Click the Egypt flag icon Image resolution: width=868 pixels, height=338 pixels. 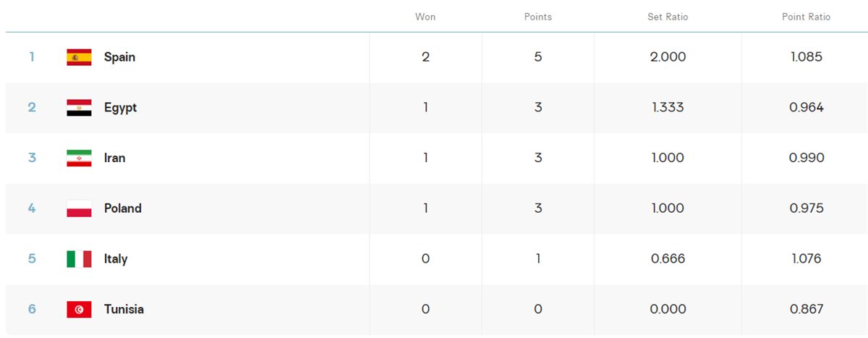(79, 108)
